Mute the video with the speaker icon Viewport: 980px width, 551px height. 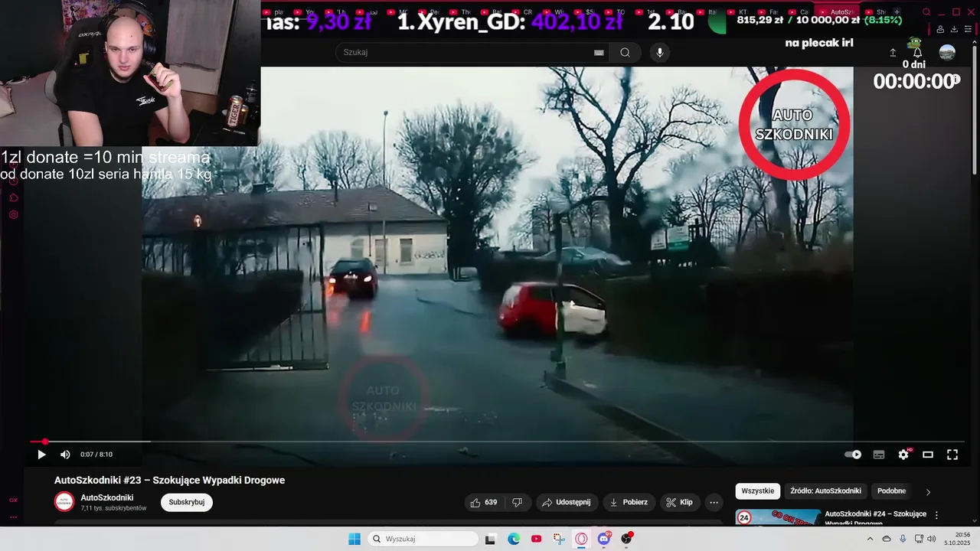point(65,455)
